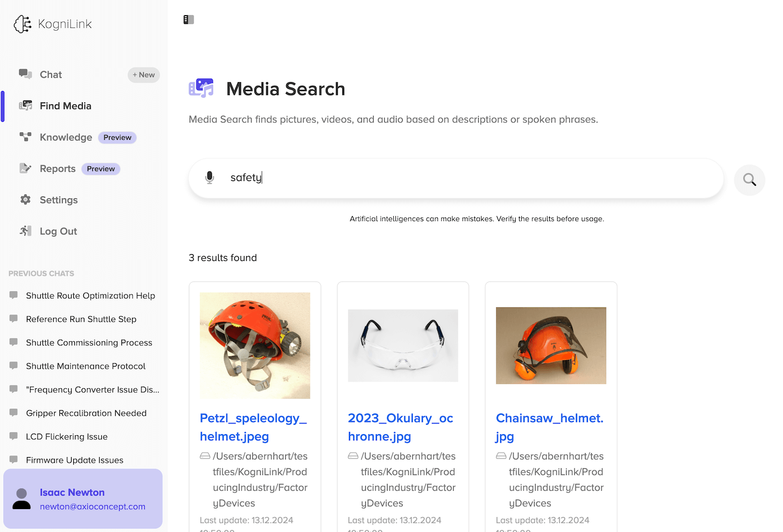
Task: Click the Chat speech bubbles icon
Action: (25, 74)
